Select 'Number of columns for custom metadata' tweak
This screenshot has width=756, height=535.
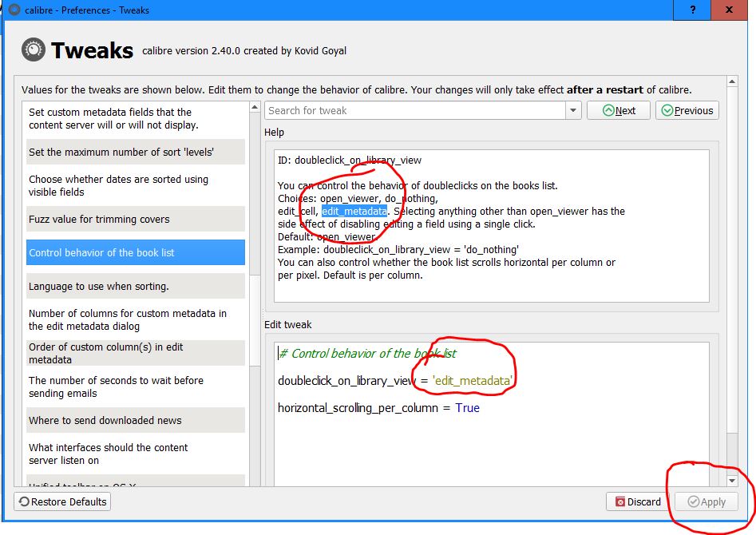(136, 320)
